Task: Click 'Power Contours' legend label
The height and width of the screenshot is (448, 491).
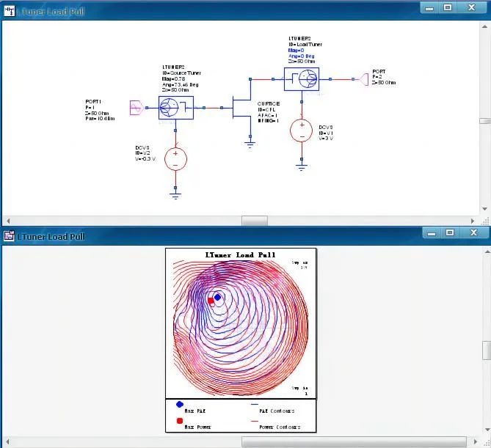Action: (x=280, y=427)
